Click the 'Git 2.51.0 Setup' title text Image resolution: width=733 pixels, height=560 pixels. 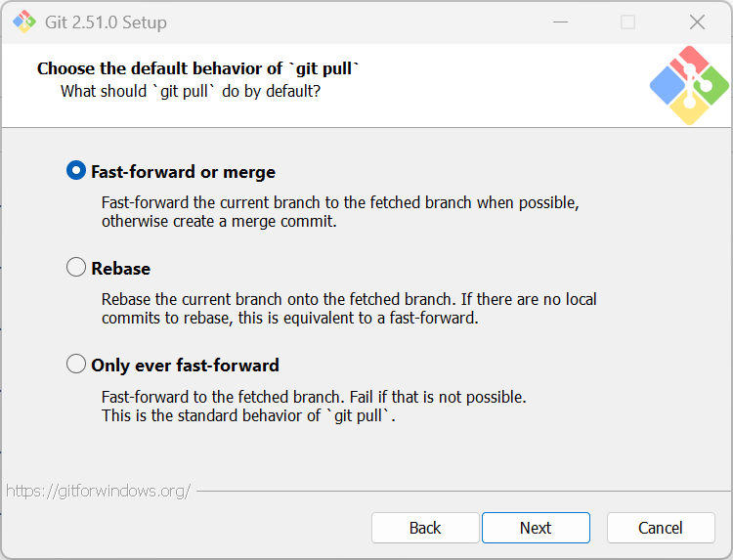(106, 22)
